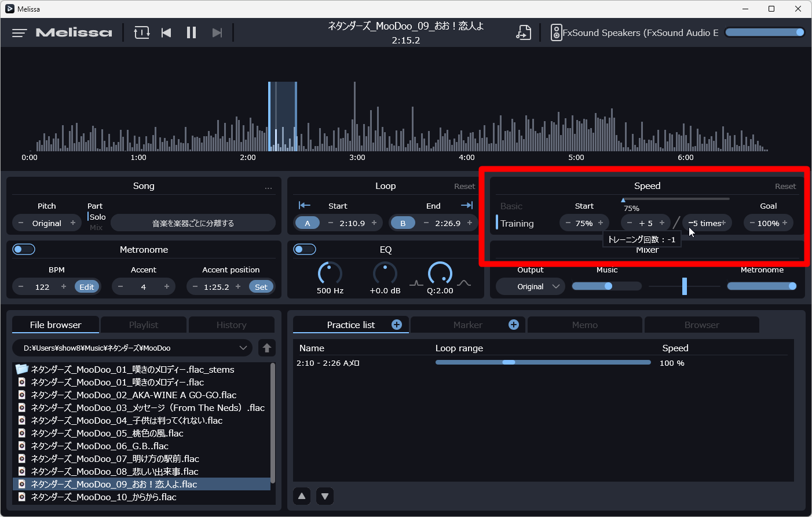
Task: Increase loop end time 2:26.9
Action: 470,223
